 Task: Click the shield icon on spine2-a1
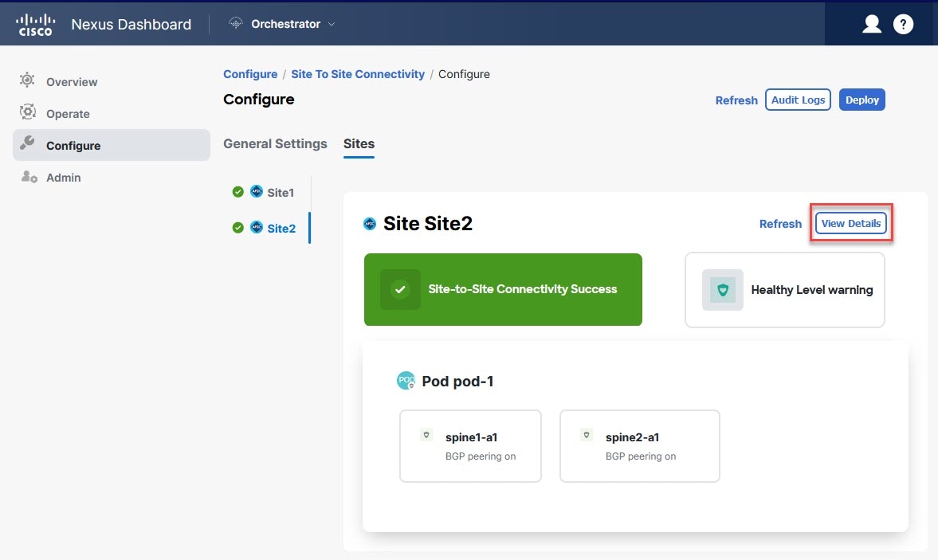point(587,435)
